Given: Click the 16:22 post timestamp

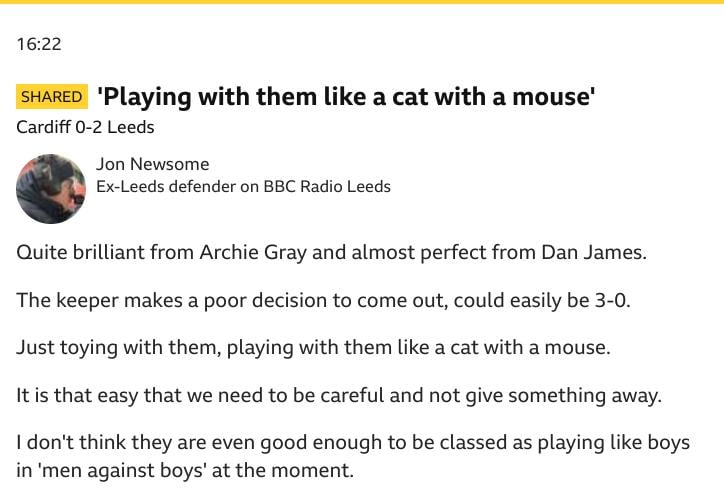Looking at the screenshot, I should [x=39, y=44].
